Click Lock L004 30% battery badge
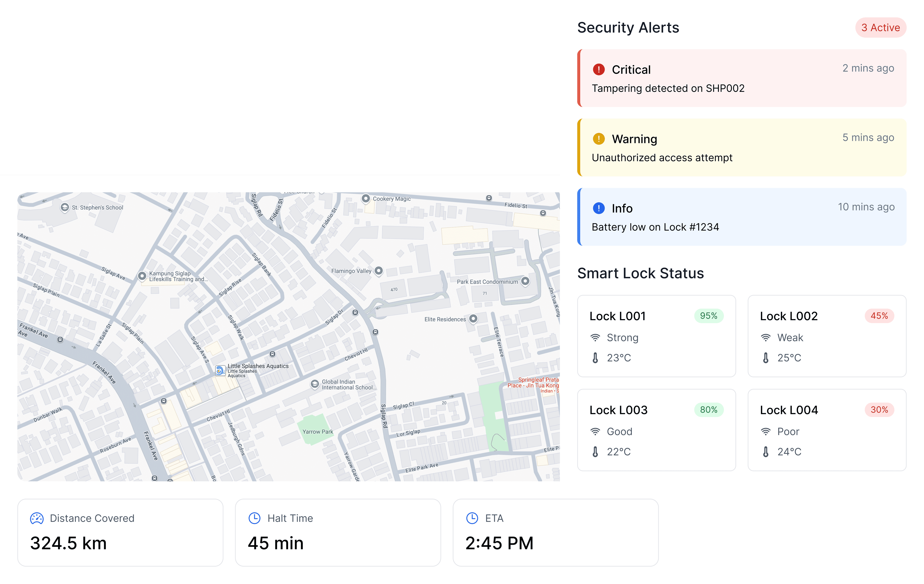The image size is (924, 584). (x=879, y=410)
